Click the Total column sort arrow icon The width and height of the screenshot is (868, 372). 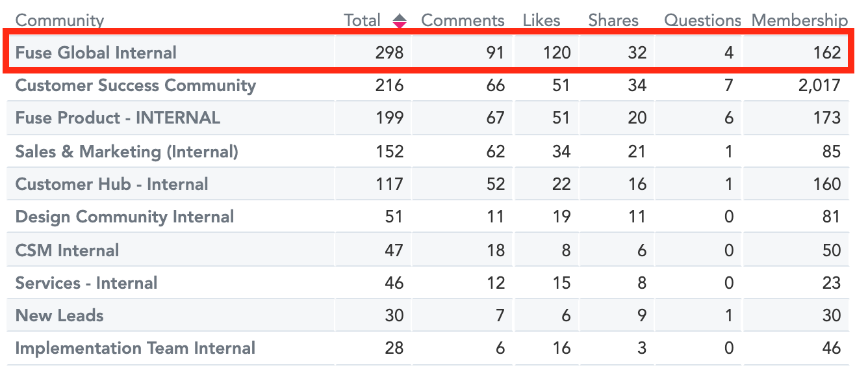pos(400,21)
